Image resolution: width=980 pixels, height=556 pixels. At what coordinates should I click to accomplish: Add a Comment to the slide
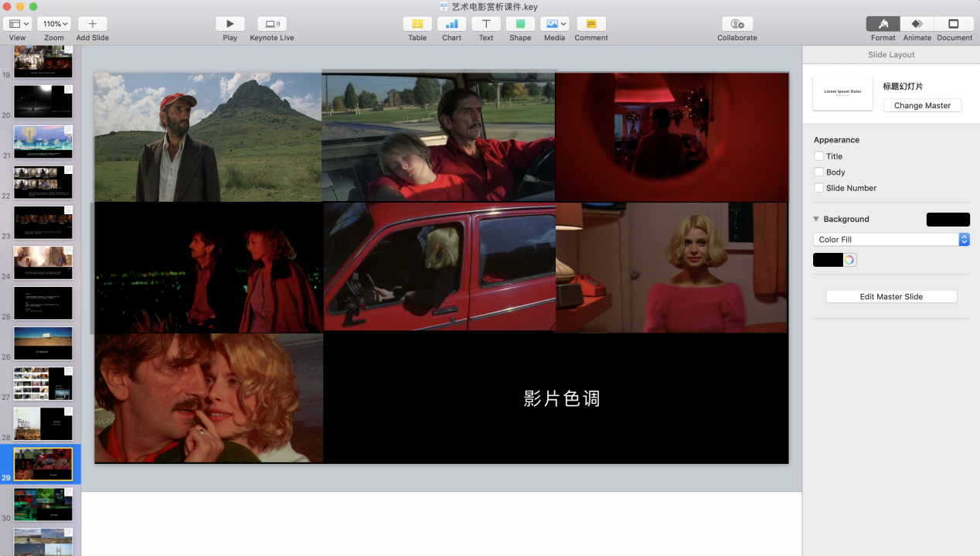(x=591, y=24)
